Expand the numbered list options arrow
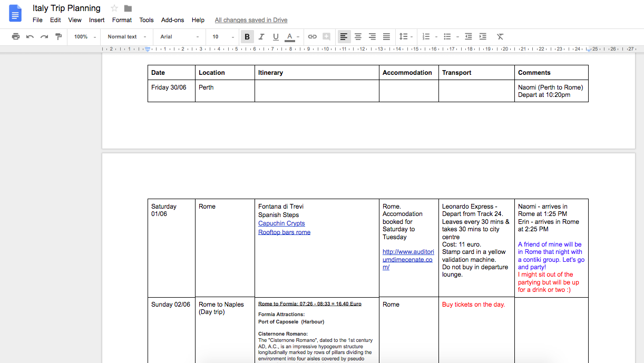Screen dimensions: 644x363 click(x=436, y=37)
